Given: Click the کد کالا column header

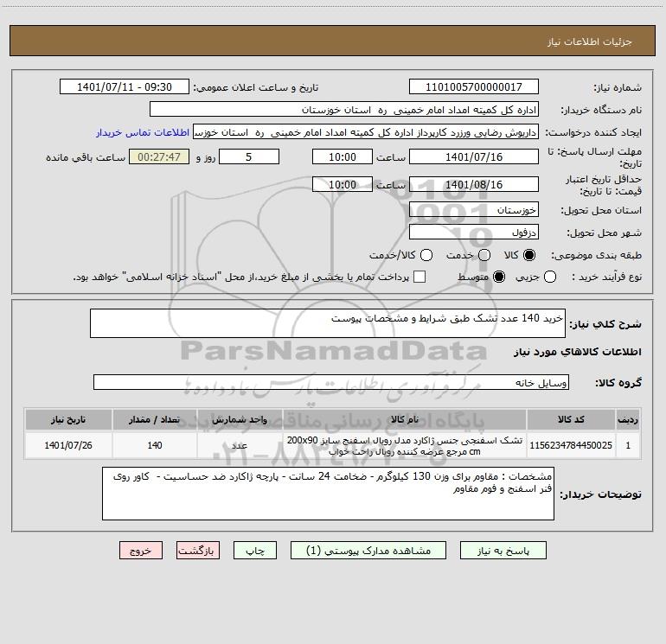Looking at the screenshot, I should coord(571,419).
